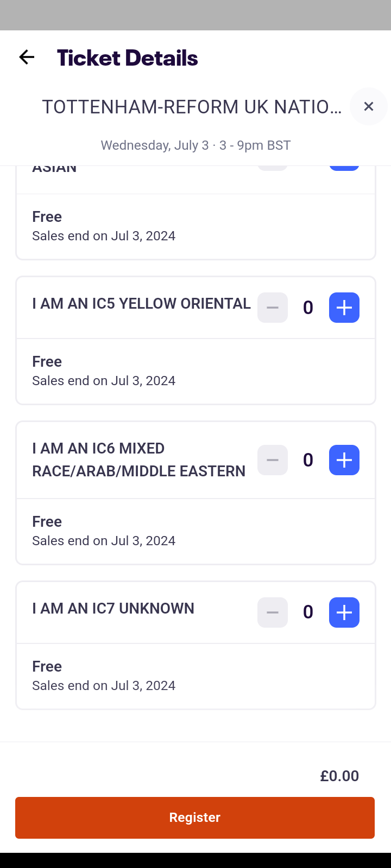Screen dimensions: 391x868
Task: Close the ticket details overlay
Action: 369,106
